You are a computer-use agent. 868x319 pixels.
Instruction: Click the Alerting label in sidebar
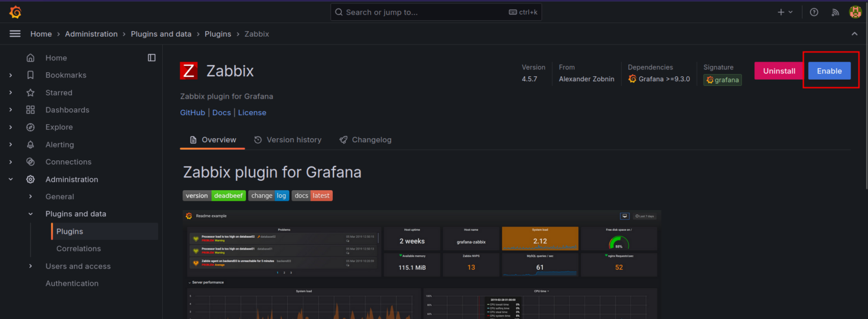click(x=60, y=145)
